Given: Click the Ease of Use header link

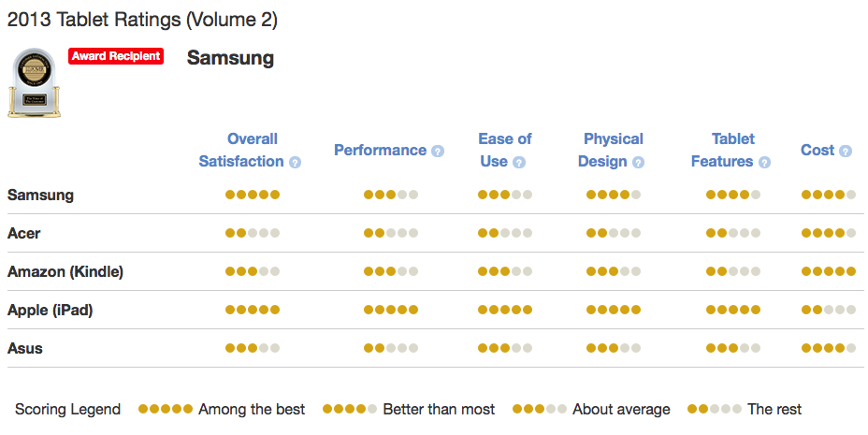Looking at the screenshot, I should pyautogui.click(x=504, y=150).
